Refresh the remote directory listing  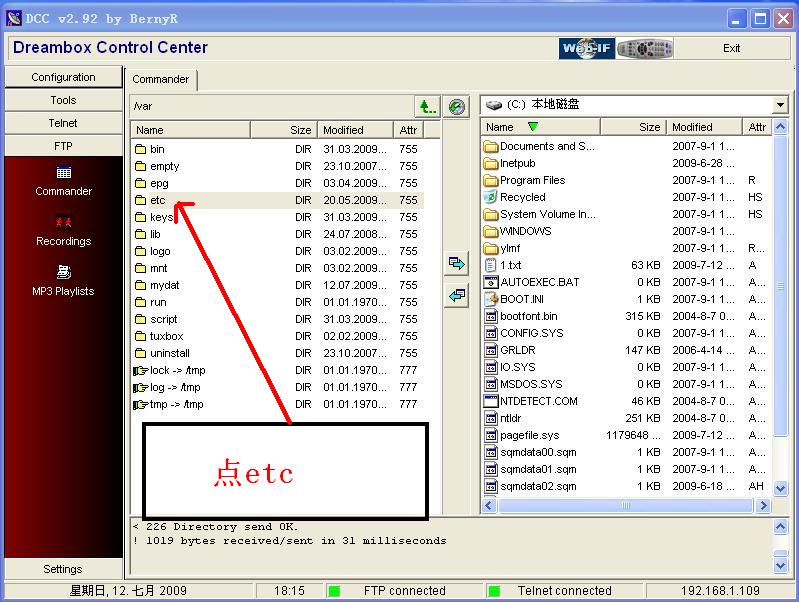click(457, 107)
